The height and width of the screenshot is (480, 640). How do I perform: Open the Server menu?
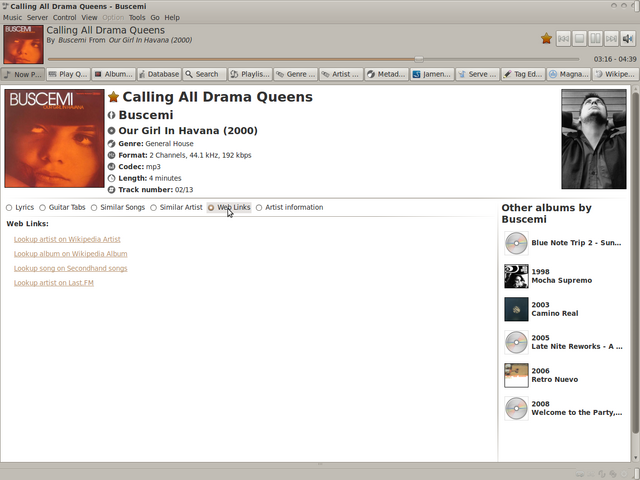[37, 18]
